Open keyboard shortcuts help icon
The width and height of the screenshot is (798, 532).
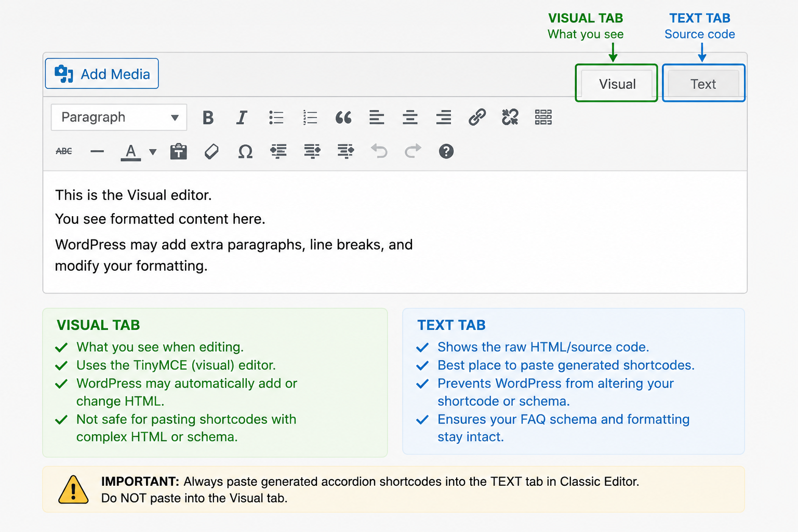[x=446, y=151]
